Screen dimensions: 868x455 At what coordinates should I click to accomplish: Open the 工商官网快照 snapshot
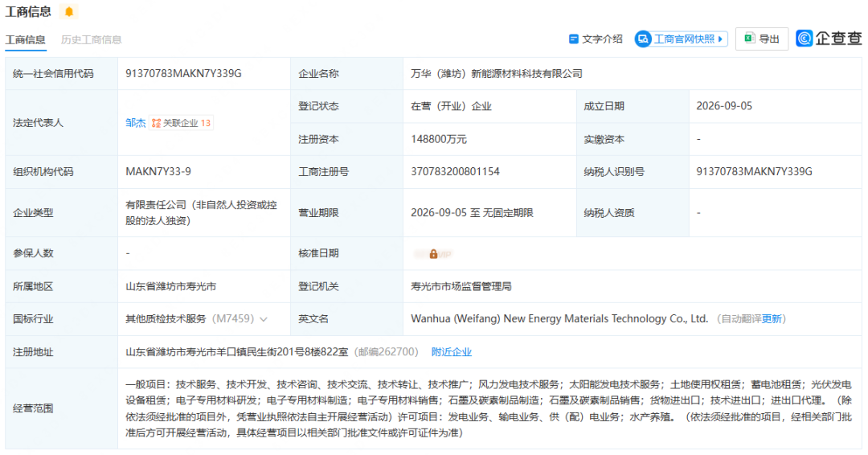click(682, 39)
